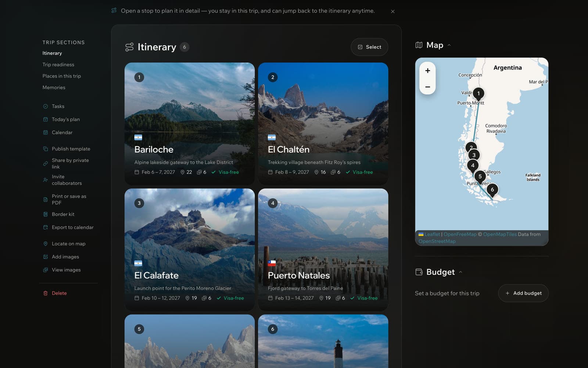588x368 pixels.
Task: Click the Calendar icon in sidebar
Action: 46,132
